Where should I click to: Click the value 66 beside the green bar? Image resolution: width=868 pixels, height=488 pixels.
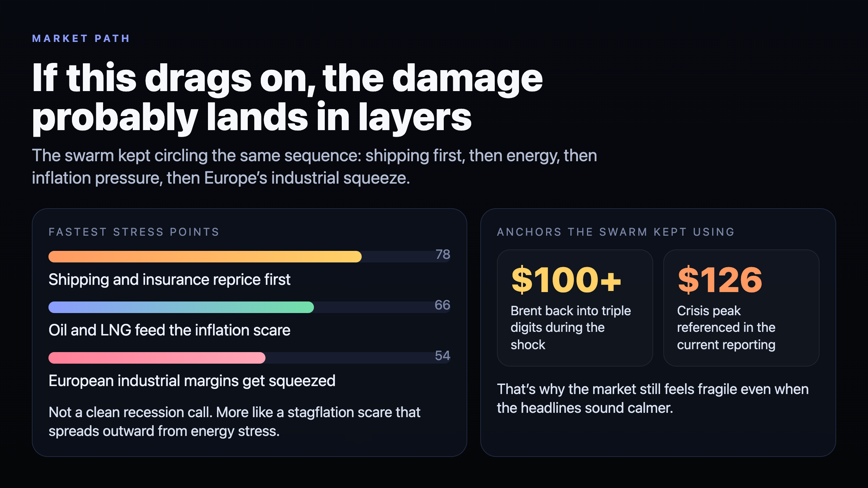pos(442,305)
